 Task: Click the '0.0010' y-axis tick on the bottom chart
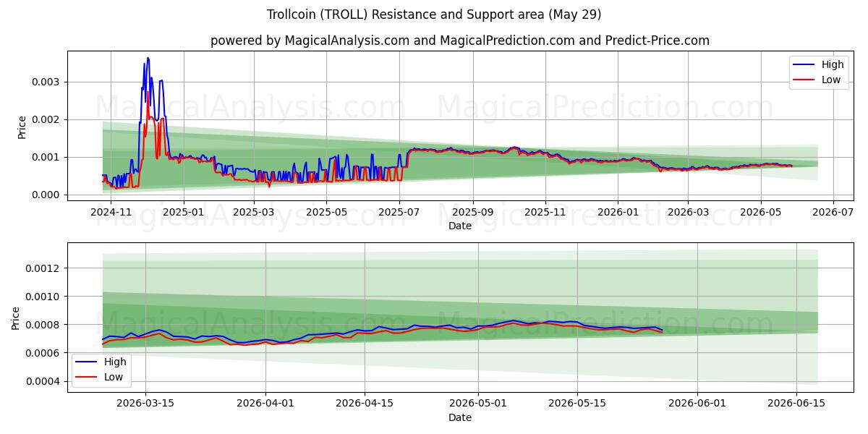point(44,297)
